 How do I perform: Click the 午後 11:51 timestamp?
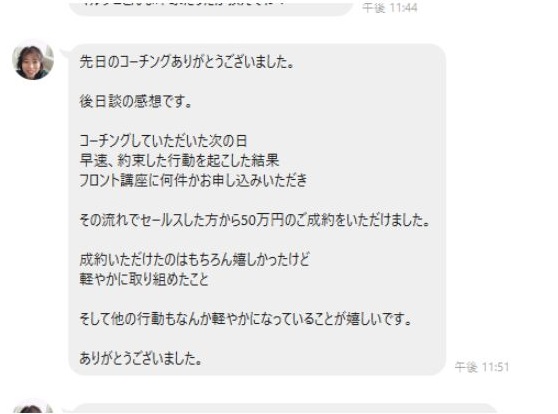click(481, 367)
